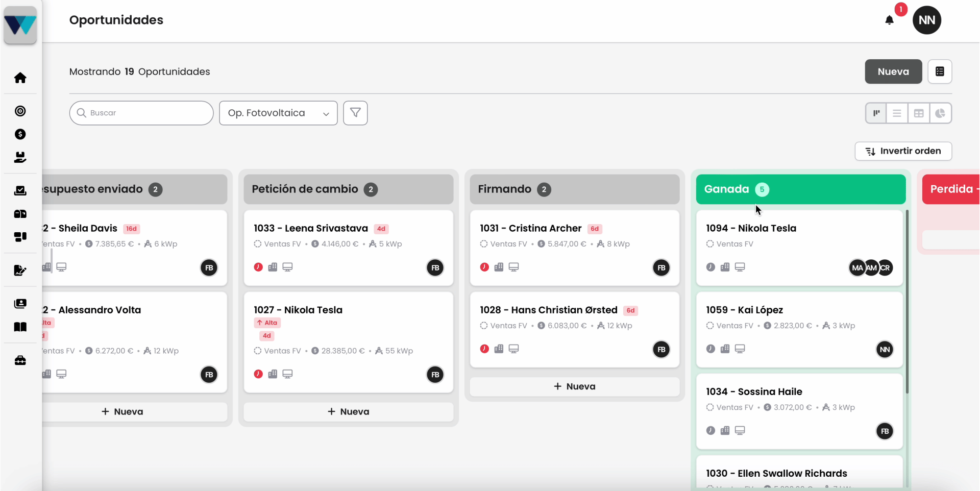Select Firmando column header
Image resolution: width=980 pixels, height=491 pixels.
pos(575,189)
